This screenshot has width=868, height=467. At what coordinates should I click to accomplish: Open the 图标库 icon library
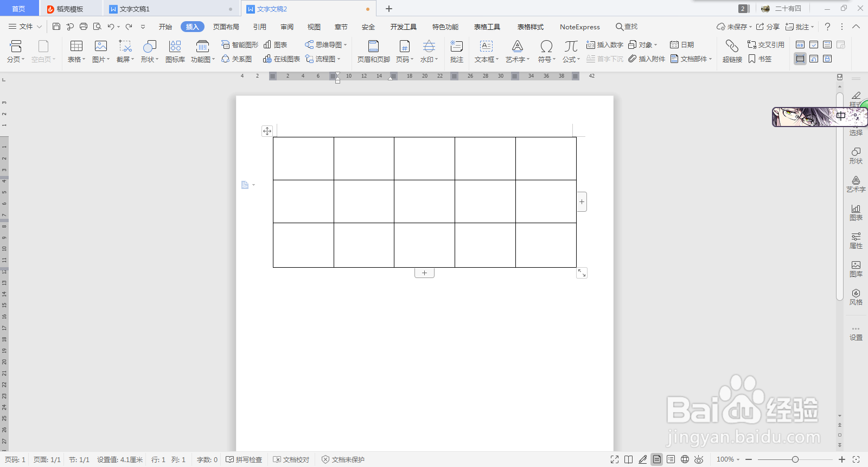point(175,52)
